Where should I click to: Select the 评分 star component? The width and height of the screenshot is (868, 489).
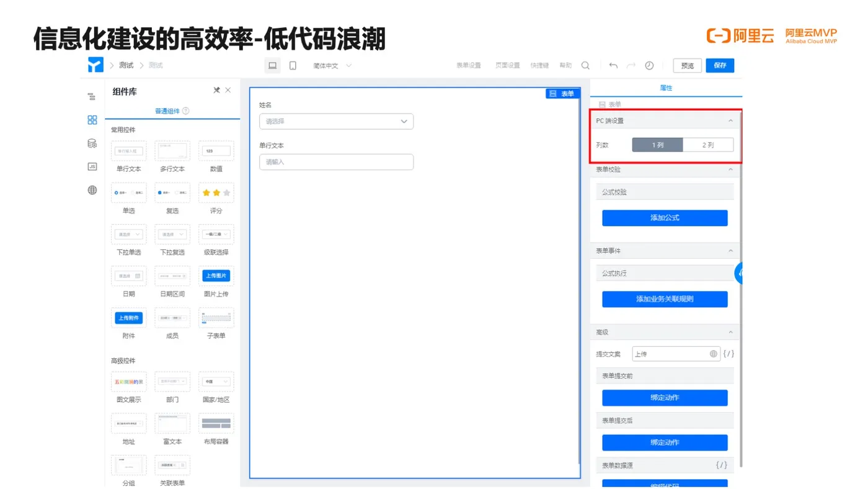(216, 199)
